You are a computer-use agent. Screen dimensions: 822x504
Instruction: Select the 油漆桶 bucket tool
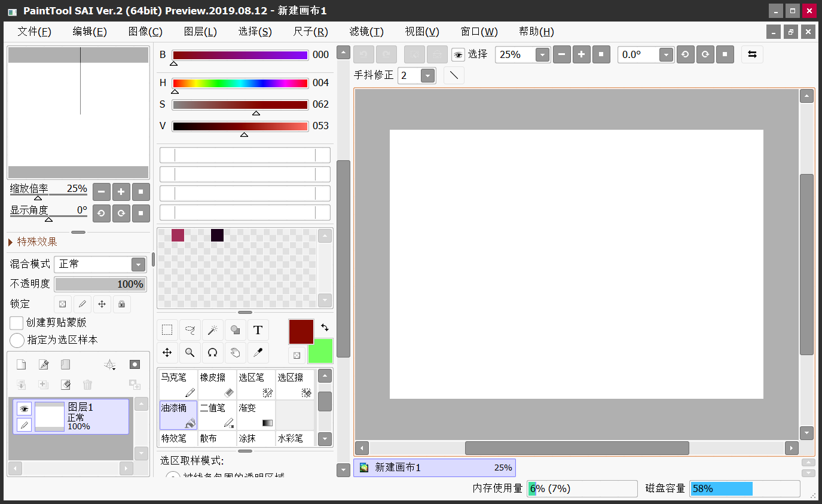pos(178,416)
